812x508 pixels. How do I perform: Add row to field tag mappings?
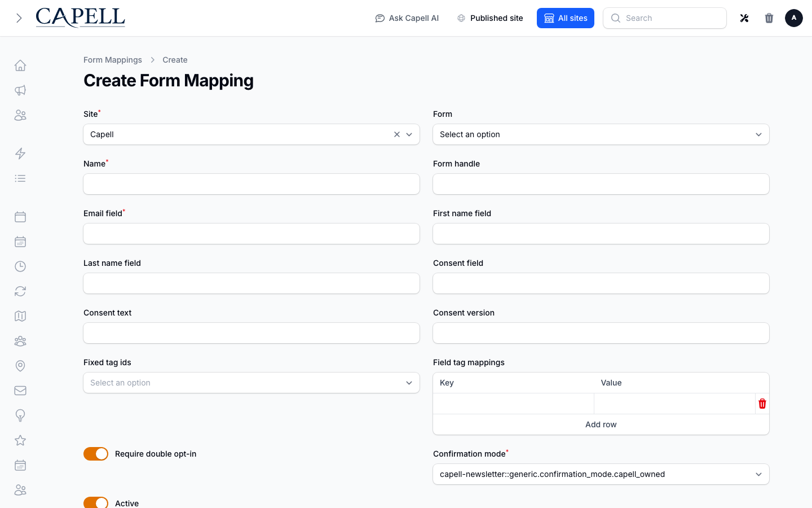(x=601, y=424)
